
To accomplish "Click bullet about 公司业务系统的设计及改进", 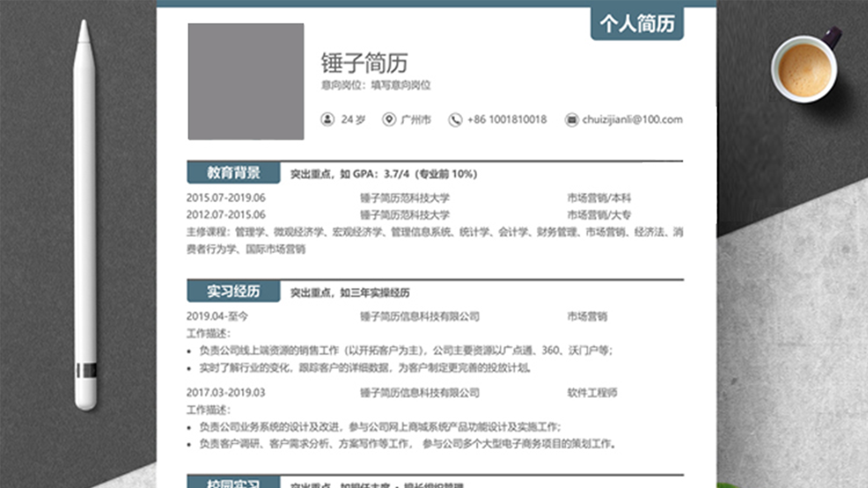I will (380, 427).
